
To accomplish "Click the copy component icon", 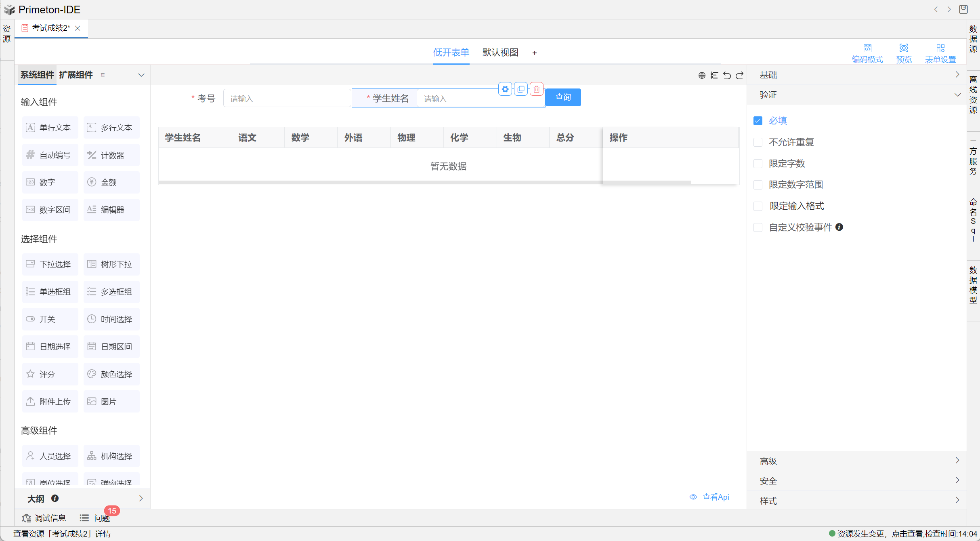I will click(521, 89).
